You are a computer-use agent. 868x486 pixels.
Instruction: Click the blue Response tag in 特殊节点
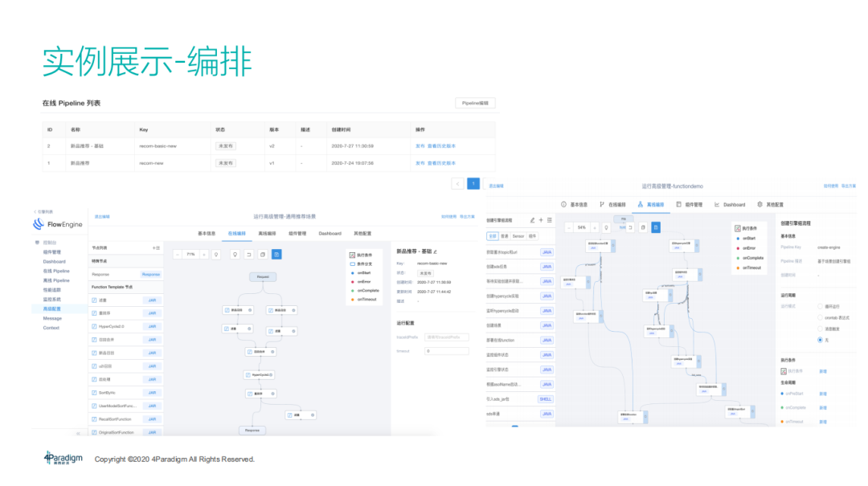tap(150, 275)
